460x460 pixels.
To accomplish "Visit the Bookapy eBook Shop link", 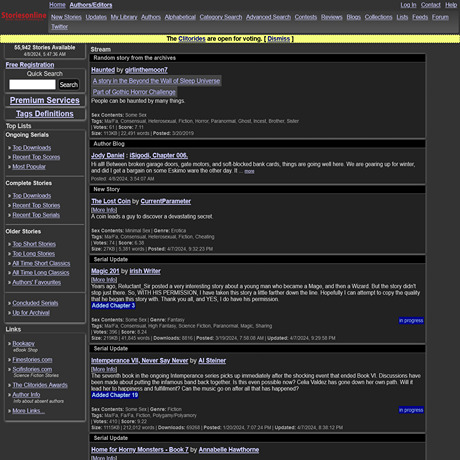I will click(24, 344).
